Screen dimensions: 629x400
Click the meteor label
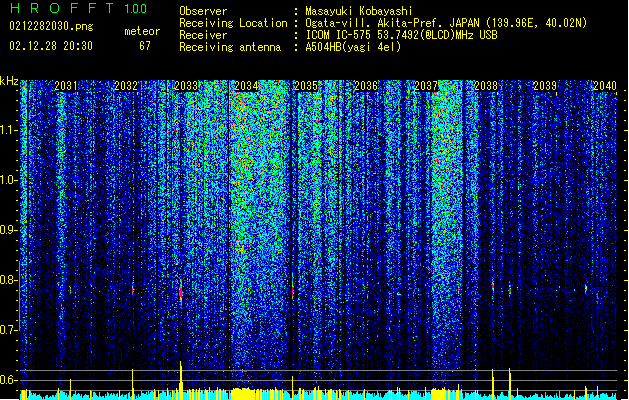142,31
